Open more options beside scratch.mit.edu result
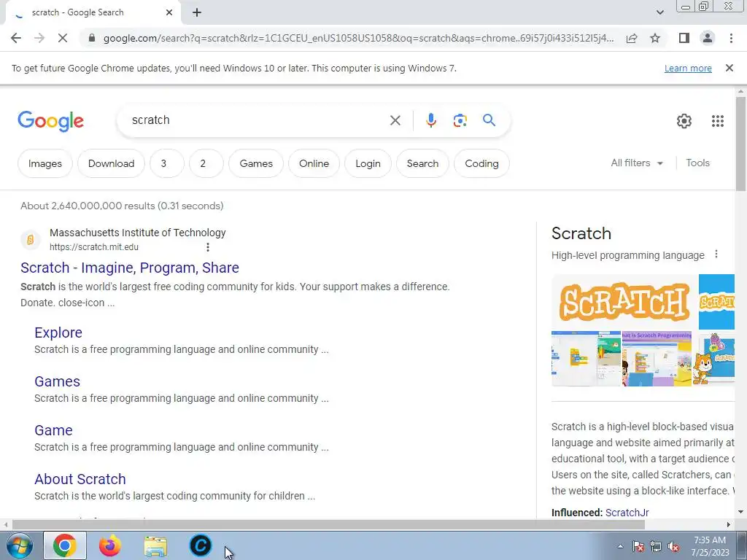Screen dimensions: 747x560 click(208, 247)
